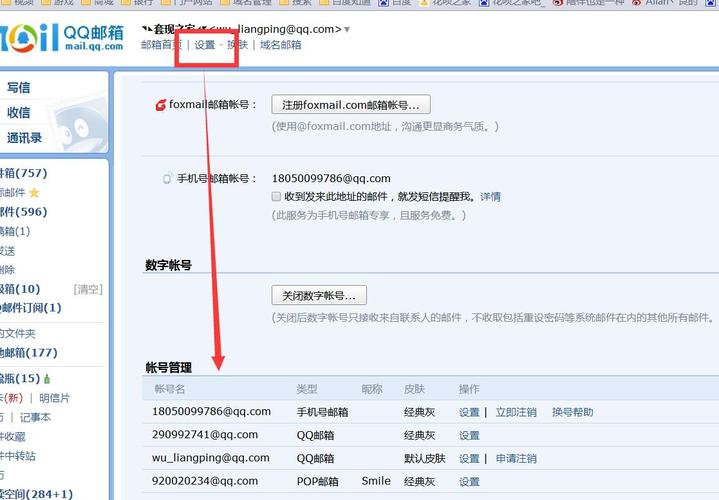Open 换号帮助 number change help
Screen dimensions: 719x500
click(x=573, y=412)
